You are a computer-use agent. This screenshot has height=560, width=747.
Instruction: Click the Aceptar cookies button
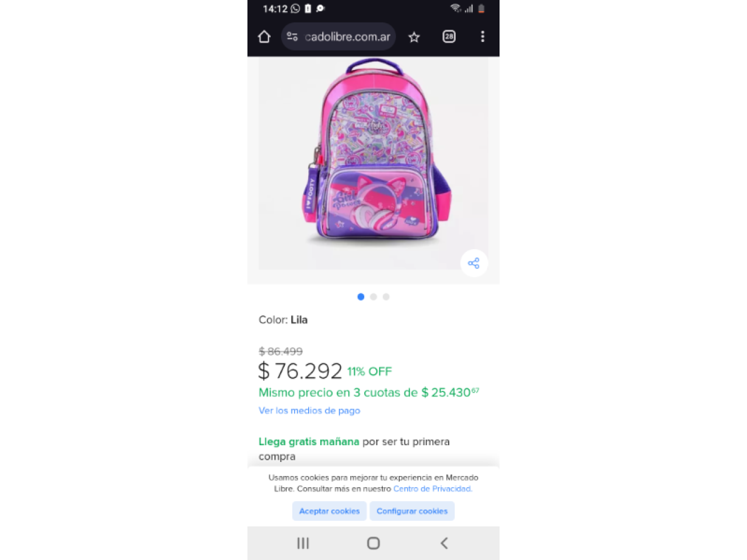[329, 511]
